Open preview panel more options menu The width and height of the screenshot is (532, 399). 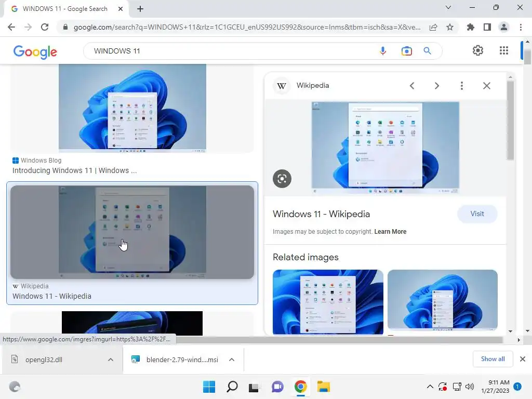tap(462, 86)
